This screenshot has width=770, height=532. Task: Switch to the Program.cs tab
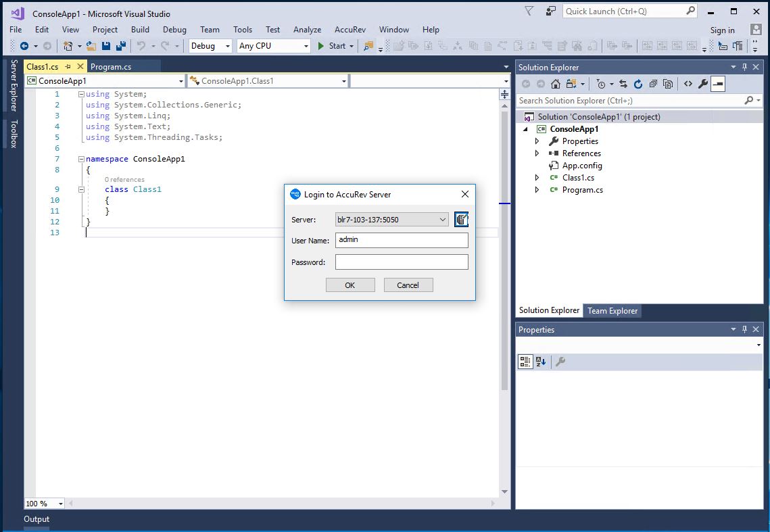111,67
